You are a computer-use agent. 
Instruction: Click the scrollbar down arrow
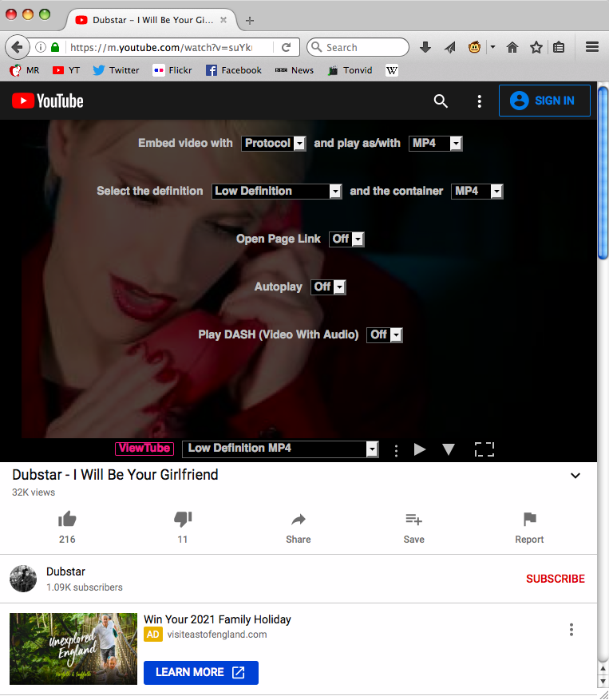(603, 682)
